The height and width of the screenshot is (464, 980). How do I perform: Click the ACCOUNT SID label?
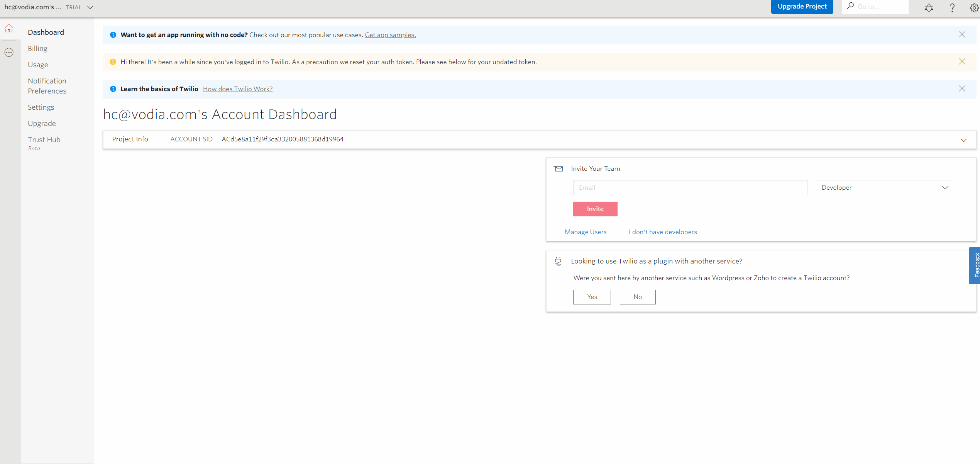click(191, 139)
